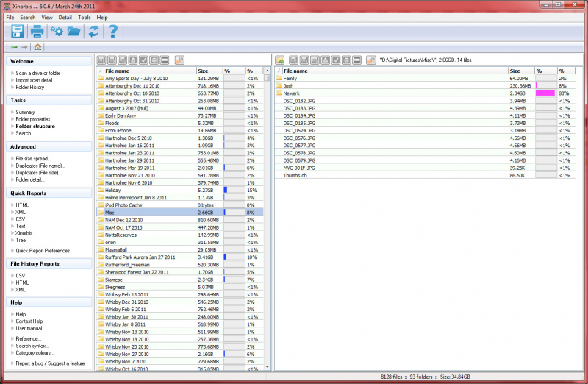The image size is (588, 384).
Task: Click the wrench icon in right pane toolbar
Action: tap(371, 60)
